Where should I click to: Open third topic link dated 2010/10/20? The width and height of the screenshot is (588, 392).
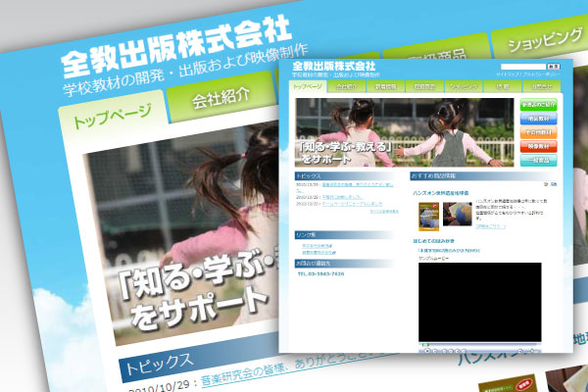tap(352, 204)
